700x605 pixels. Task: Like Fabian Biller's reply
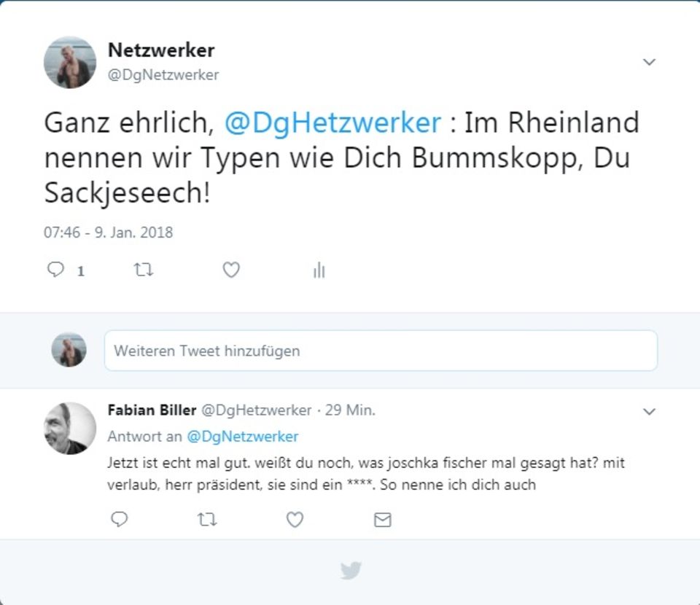point(295,519)
